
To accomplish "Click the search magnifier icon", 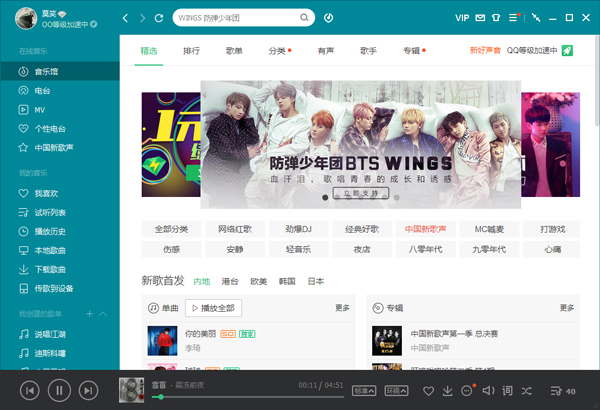I will point(304,18).
